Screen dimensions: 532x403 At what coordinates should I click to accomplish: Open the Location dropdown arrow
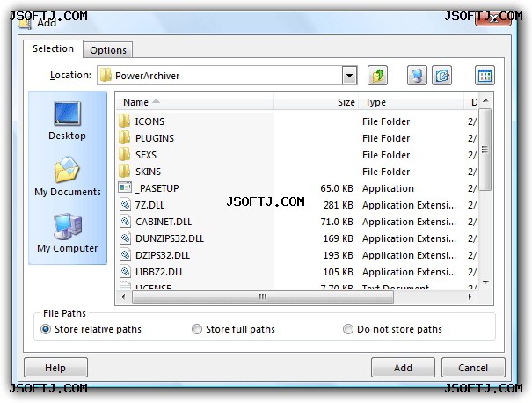click(350, 75)
